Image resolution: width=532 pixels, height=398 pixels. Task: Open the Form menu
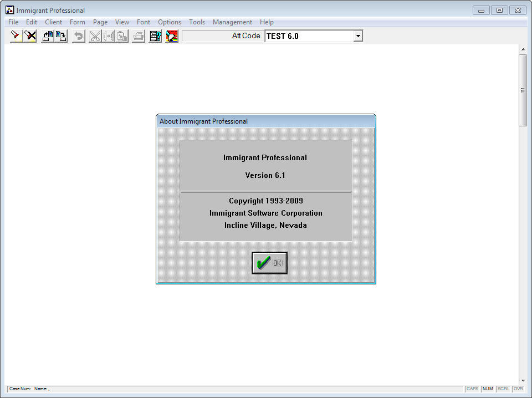click(78, 22)
